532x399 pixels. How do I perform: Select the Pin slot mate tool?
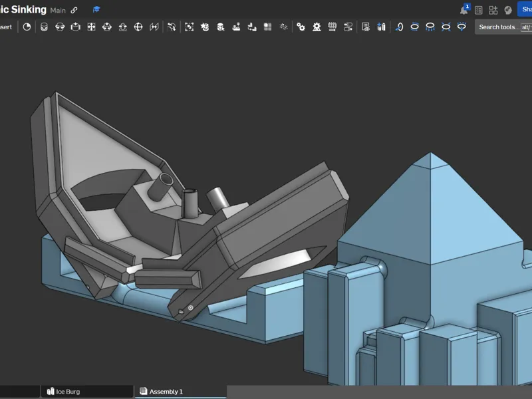[x=123, y=27]
